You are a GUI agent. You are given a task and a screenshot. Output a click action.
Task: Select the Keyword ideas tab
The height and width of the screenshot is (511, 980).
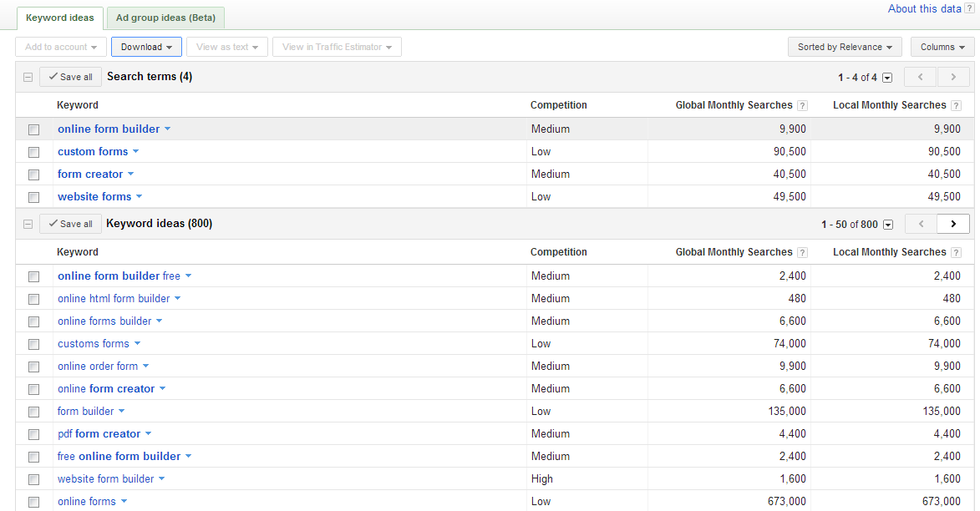pos(60,18)
